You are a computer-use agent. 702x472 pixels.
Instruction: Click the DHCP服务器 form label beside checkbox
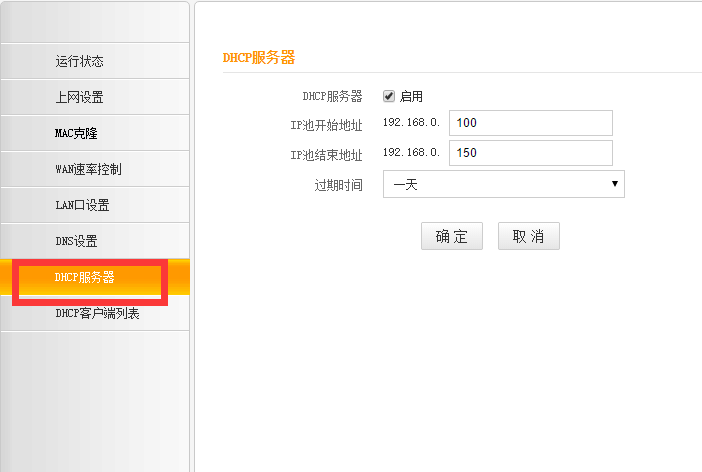click(332, 96)
